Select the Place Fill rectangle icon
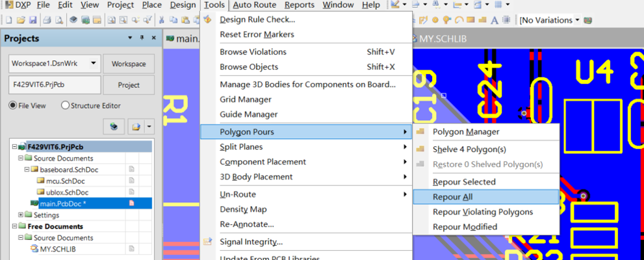644x260 pixels. pos(470,20)
